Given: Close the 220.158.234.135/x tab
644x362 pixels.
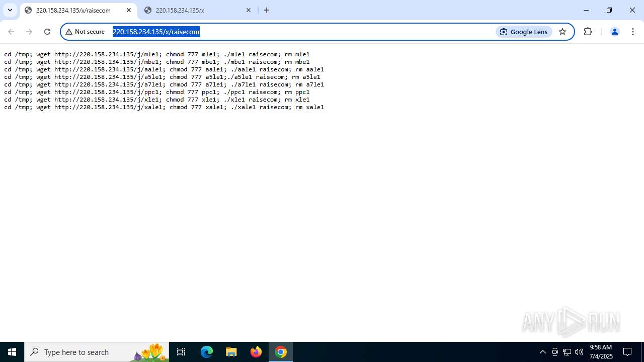Looking at the screenshot, I should (x=249, y=10).
